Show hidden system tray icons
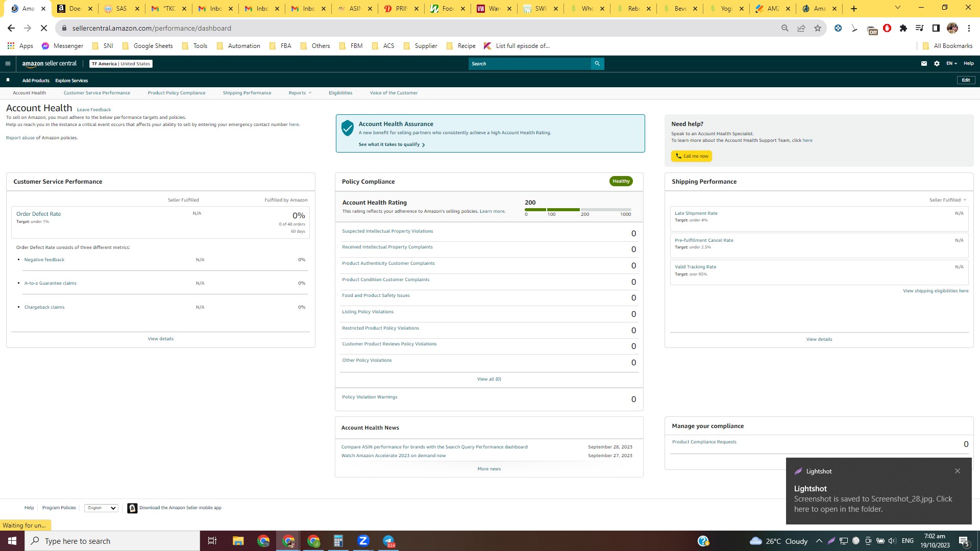 click(819, 541)
